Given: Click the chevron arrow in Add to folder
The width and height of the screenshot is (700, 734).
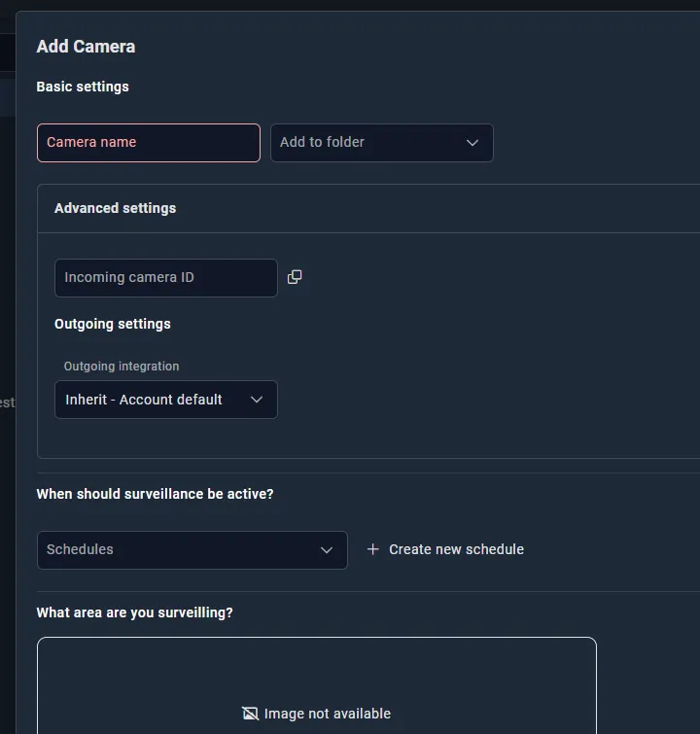Looking at the screenshot, I should pos(472,143).
